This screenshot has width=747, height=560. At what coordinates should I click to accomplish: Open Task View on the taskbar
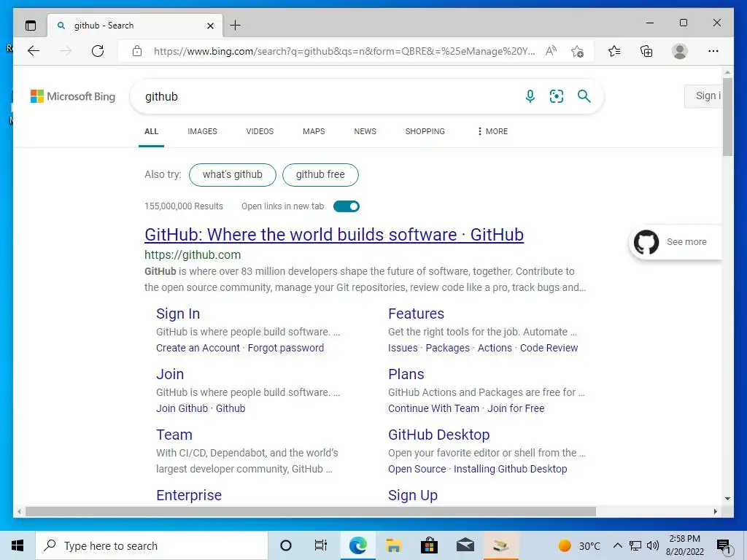[321, 545]
